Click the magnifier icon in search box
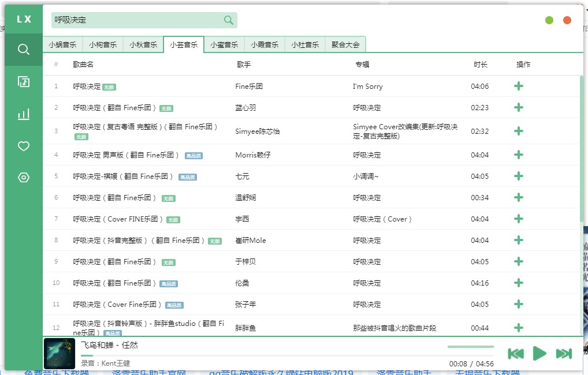 [x=229, y=20]
